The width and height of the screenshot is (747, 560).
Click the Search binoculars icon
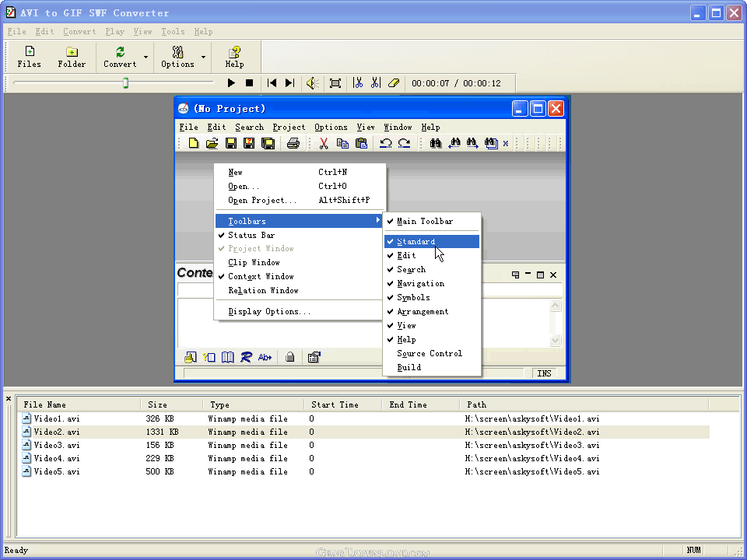[x=436, y=143]
